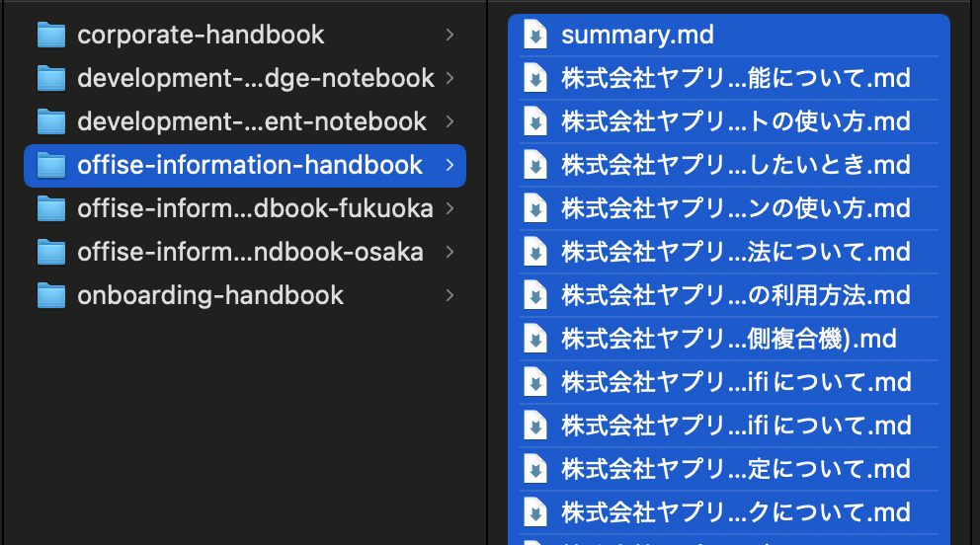Expand the offise-inform…ndbook-osaka chevron
The width and height of the screenshot is (980, 545).
click(449, 252)
